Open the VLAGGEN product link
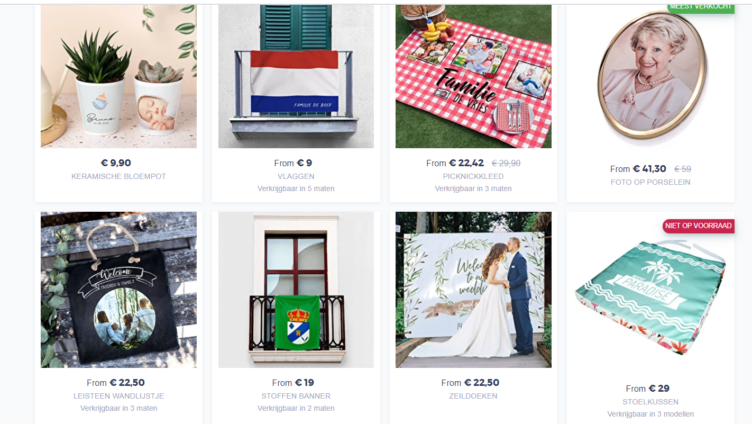 (x=296, y=177)
